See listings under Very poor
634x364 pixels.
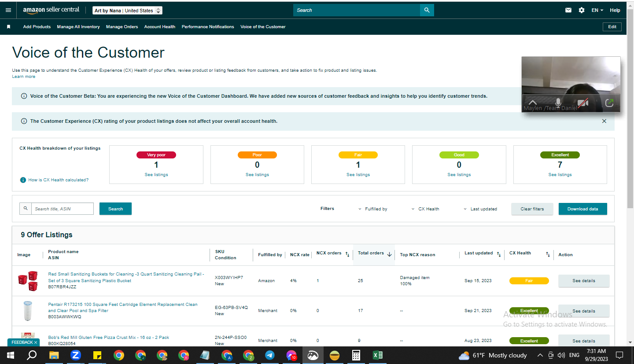156,175
